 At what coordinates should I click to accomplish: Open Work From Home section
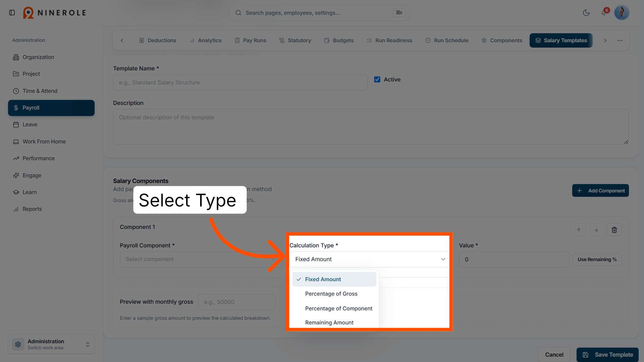(51, 142)
